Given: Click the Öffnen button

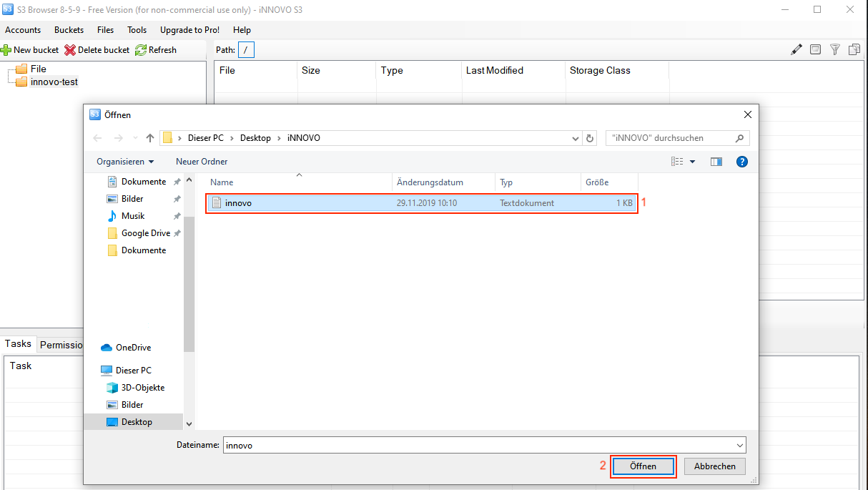Looking at the screenshot, I should pos(643,466).
